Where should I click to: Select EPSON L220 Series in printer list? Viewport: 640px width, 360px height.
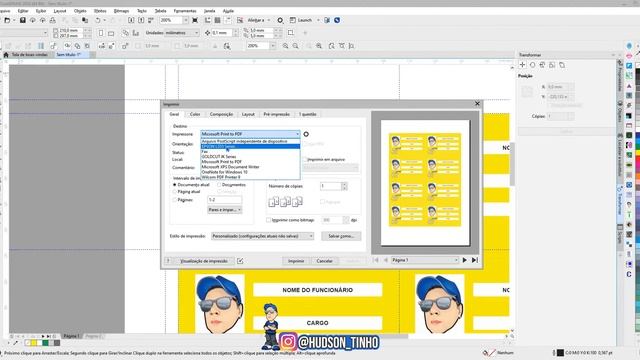click(250, 147)
